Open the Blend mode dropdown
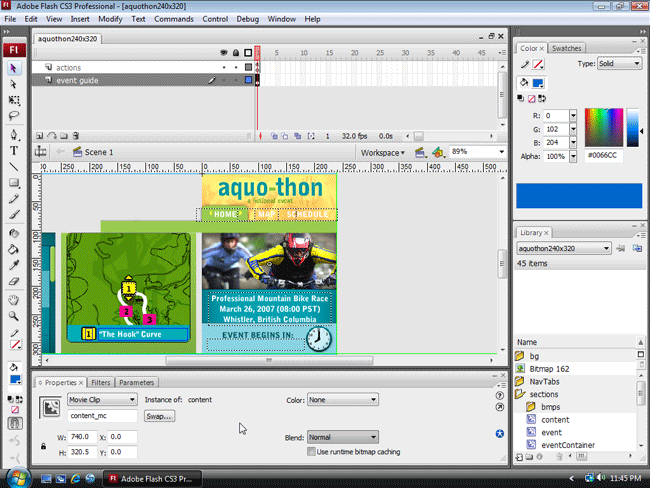This screenshot has height=488, width=650. (x=342, y=437)
